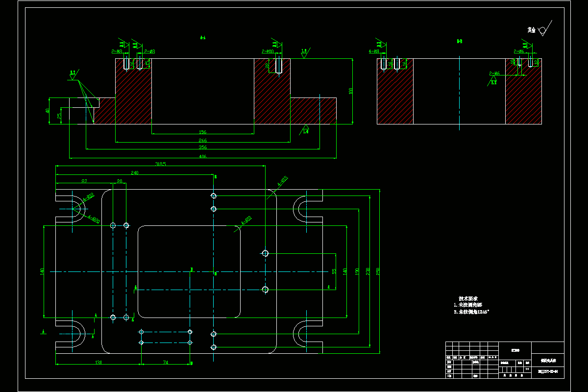Screen dimensions: 588x392
Task: Click technical requirement line starting with 1.
Action: (x=468, y=305)
